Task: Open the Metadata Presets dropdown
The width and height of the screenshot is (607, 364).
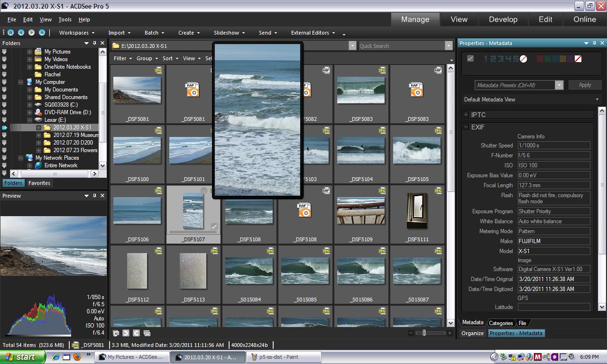Action: 559,85
